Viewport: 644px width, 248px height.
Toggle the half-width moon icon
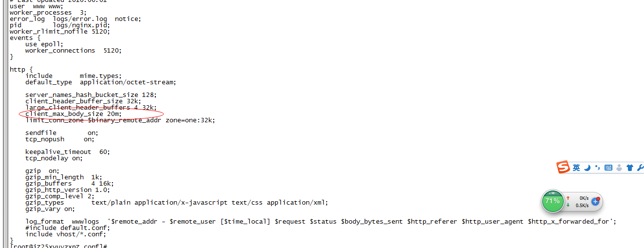(x=588, y=168)
